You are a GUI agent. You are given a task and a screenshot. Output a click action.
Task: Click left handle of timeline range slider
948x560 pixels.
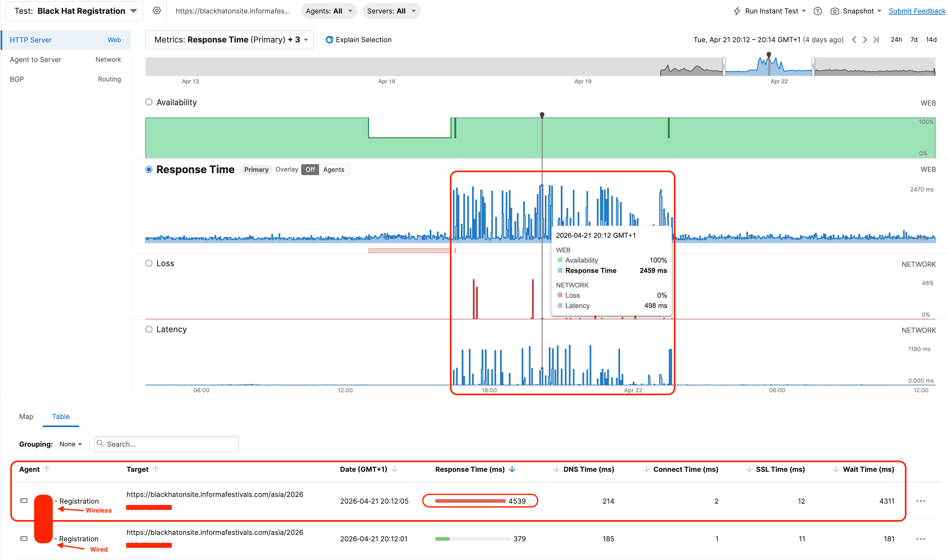coord(724,66)
